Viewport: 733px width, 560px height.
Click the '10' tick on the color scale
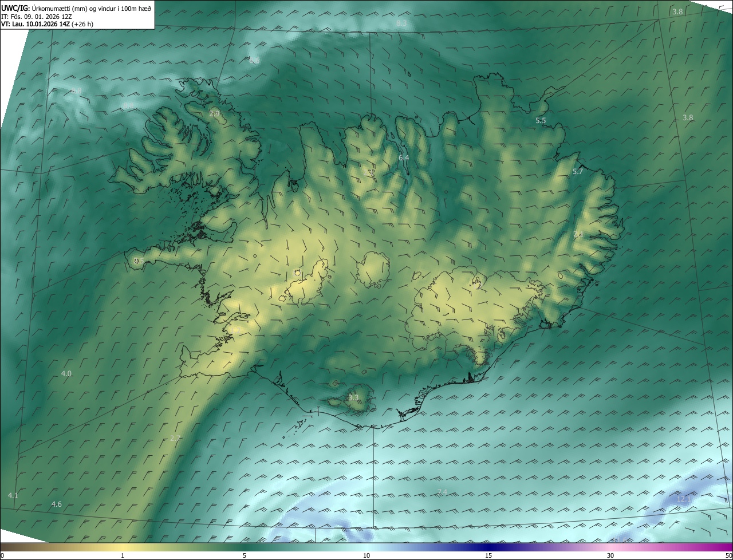366,555
